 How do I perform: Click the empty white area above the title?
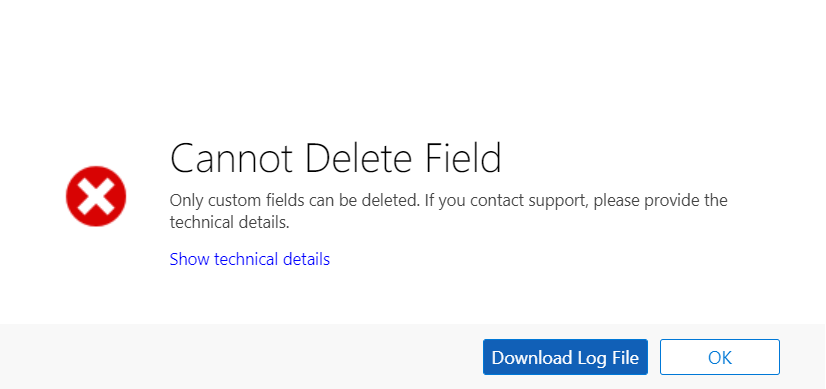[413, 63]
